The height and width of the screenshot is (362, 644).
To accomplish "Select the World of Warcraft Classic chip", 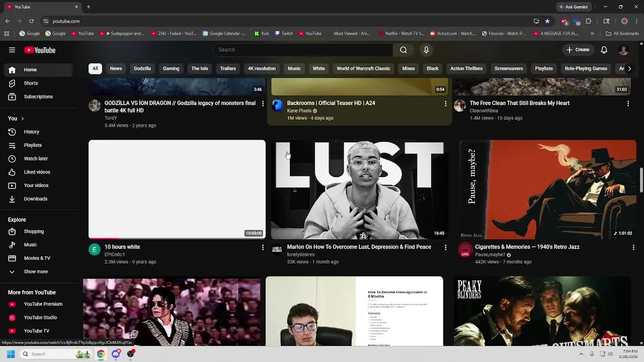I will tap(363, 68).
